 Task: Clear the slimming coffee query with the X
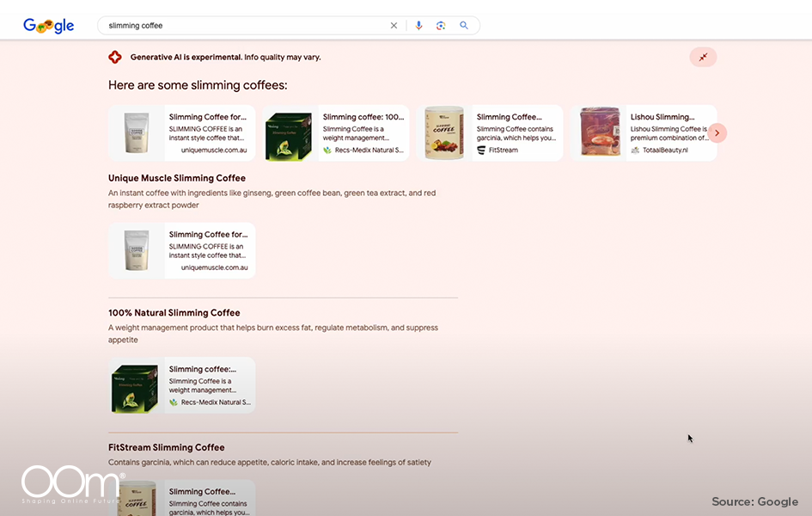(x=394, y=25)
